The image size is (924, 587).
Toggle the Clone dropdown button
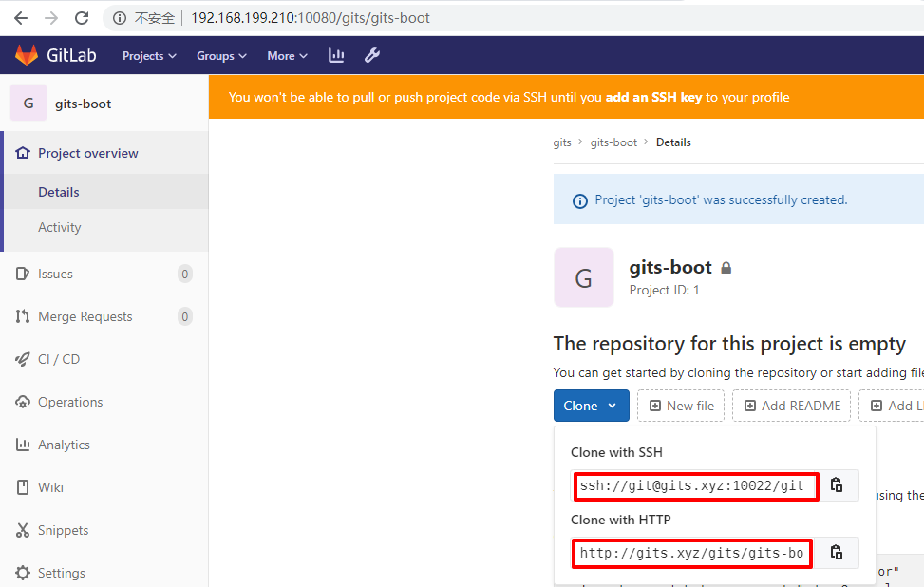(x=591, y=406)
